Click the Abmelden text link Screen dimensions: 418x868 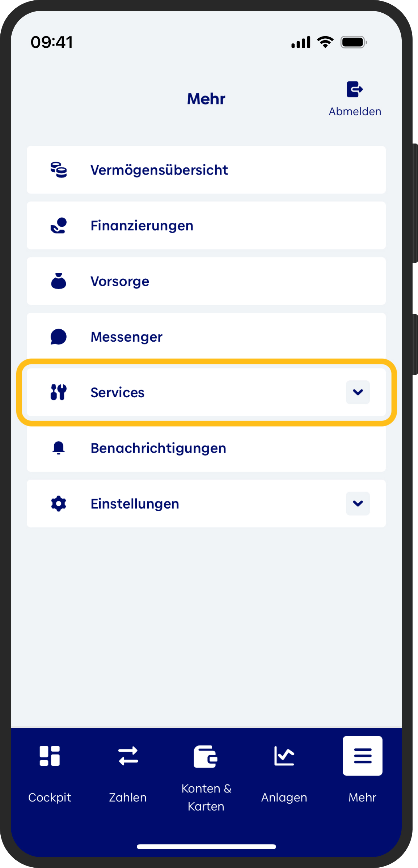(x=355, y=111)
